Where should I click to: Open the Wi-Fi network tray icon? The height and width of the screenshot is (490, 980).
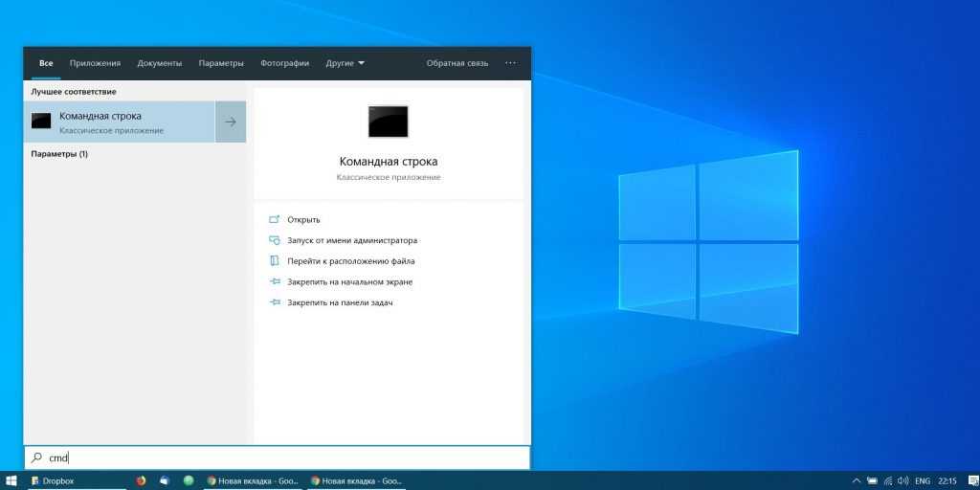(x=887, y=480)
